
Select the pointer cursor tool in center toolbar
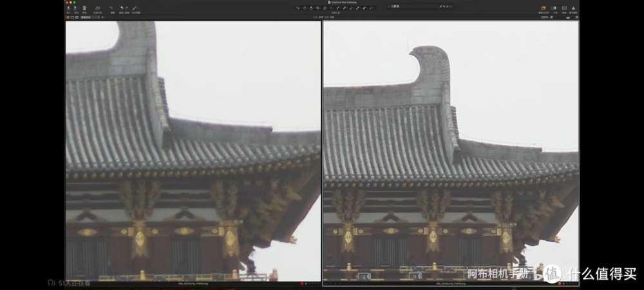pos(298,8)
